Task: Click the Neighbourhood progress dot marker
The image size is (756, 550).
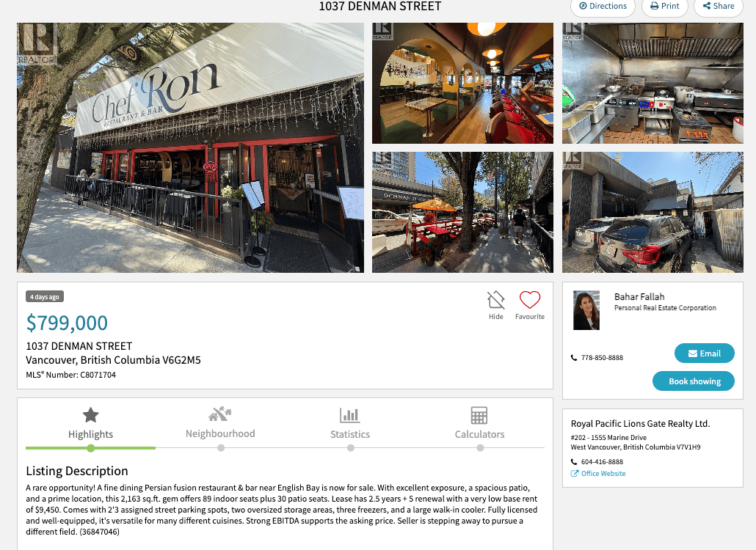Action: [x=221, y=448]
